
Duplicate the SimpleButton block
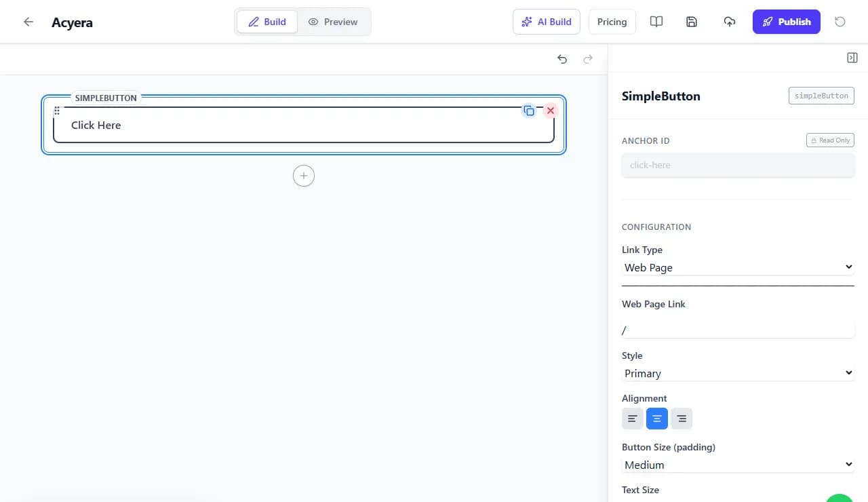click(529, 111)
